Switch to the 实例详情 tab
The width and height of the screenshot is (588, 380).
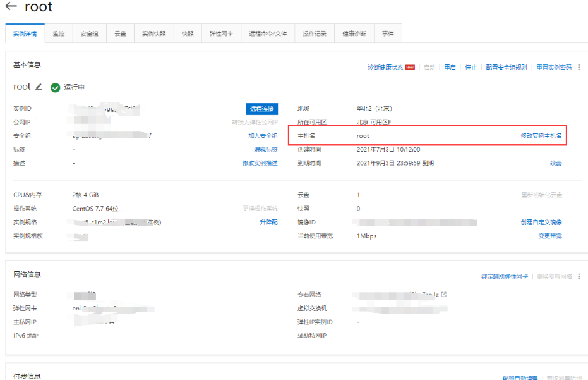click(x=25, y=34)
